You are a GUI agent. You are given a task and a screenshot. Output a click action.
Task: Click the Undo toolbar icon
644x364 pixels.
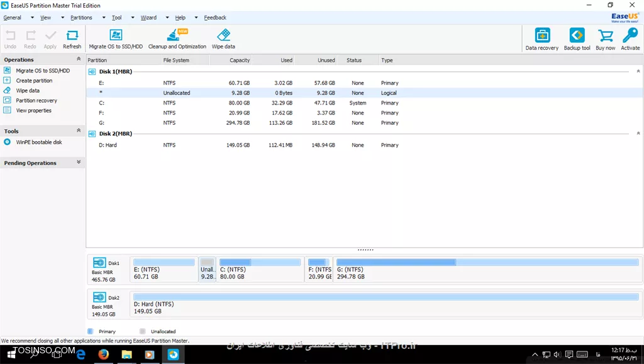pyautogui.click(x=10, y=39)
